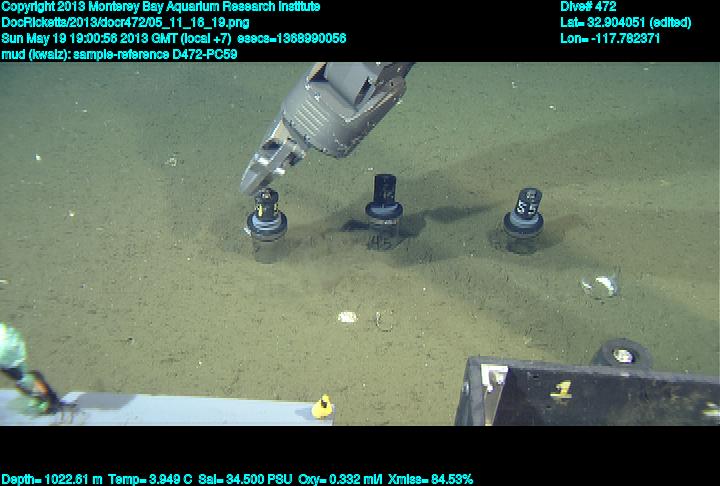The height and width of the screenshot is (486, 720).
Task: Select the 'Temp= 3.949 C' readout
Action: [x=150, y=480]
